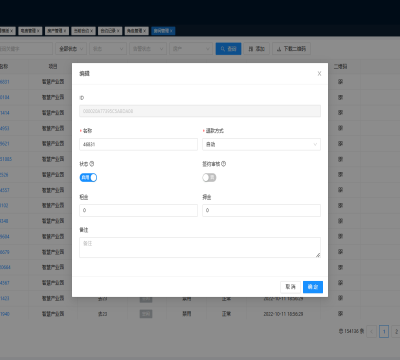Focus the 租金 input showing 0
The width and height of the screenshot is (400, 360).
[138, 210]
